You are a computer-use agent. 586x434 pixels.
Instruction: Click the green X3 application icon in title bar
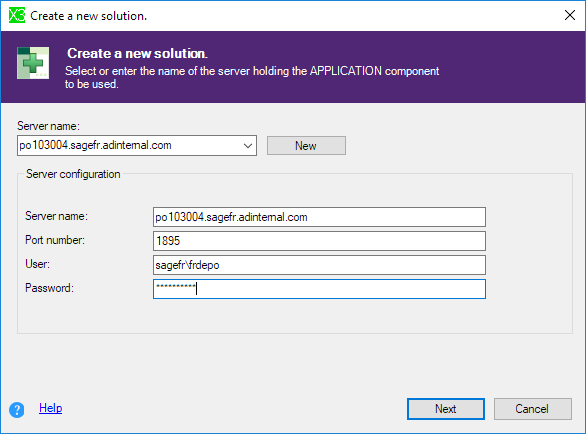click(17, 16)
